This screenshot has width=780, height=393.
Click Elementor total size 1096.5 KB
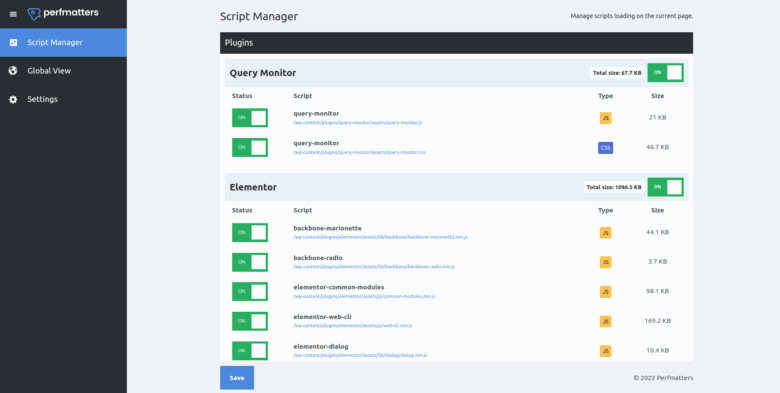click(614, 187)
